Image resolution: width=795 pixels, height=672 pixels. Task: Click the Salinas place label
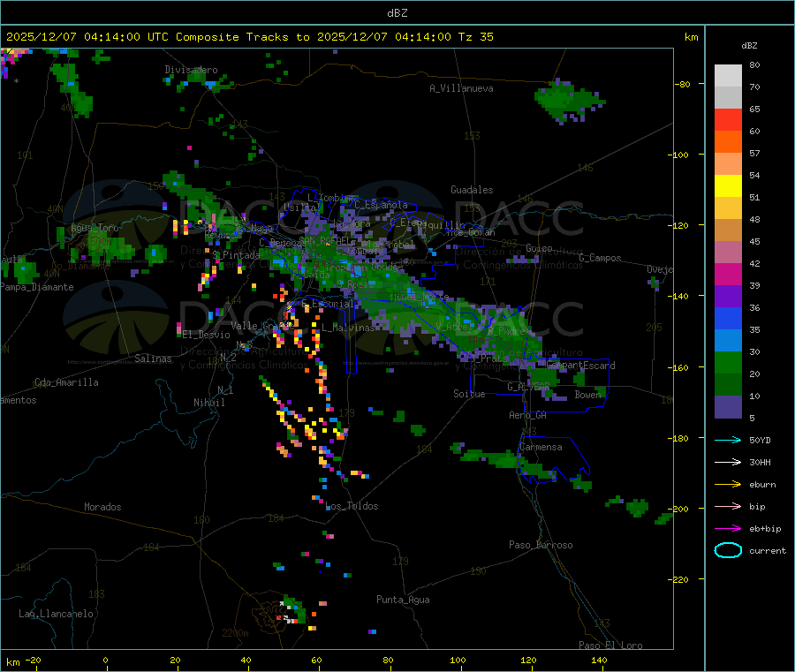[x=153, y=359]
